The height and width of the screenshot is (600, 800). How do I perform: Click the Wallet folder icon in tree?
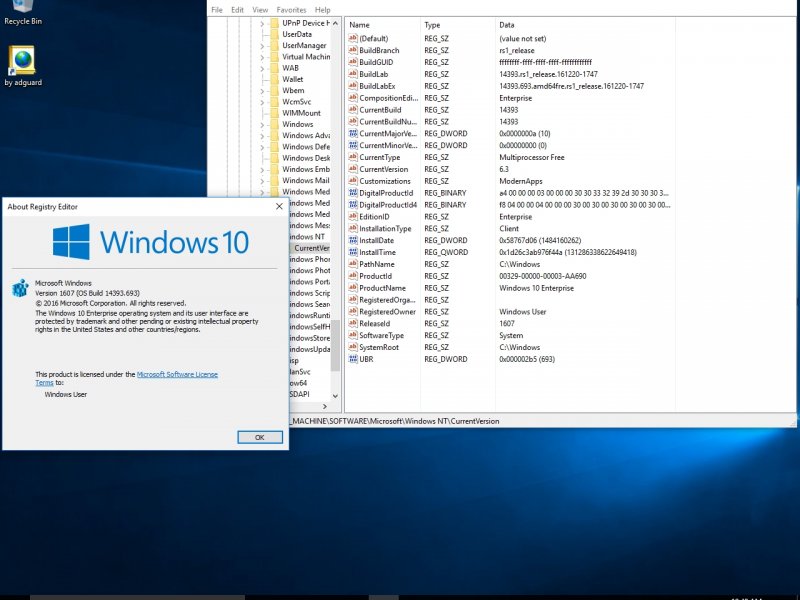[274, 79]
